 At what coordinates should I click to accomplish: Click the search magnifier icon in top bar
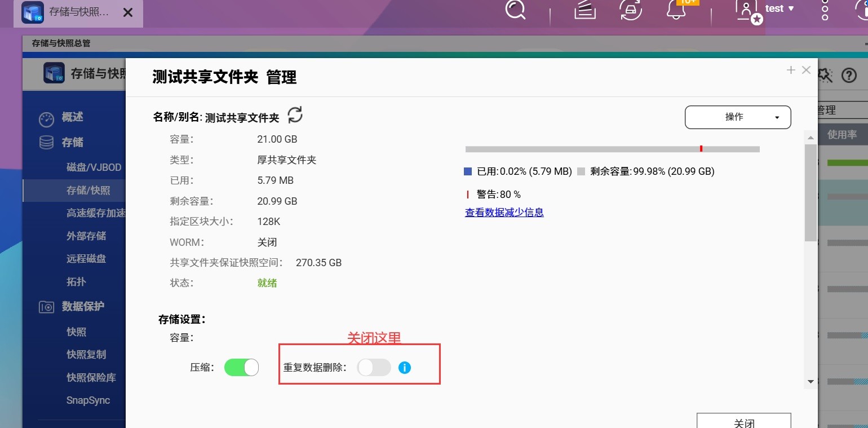tap(515, 9)
